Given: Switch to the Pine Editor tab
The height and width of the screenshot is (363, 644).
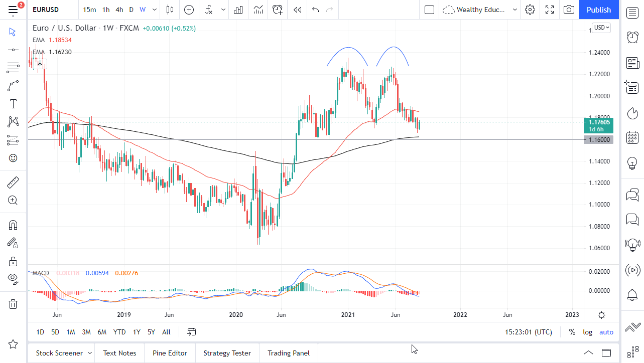Looking at the screenshot, I should [x=170, y=353].
